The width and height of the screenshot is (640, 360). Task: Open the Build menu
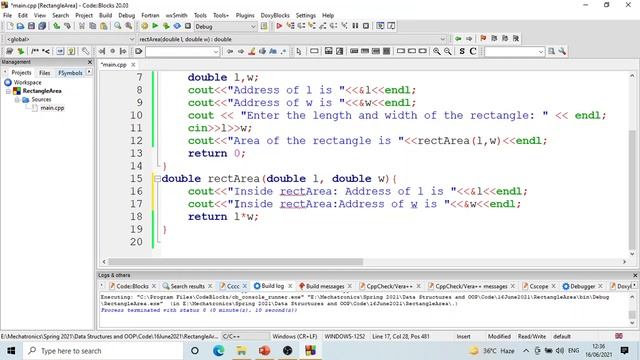coord(105,15)
